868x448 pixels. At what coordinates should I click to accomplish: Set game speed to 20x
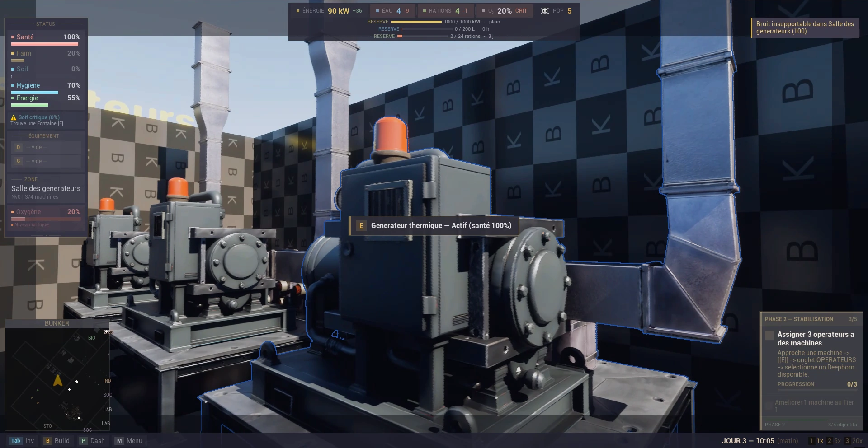(x=854, y=441)
